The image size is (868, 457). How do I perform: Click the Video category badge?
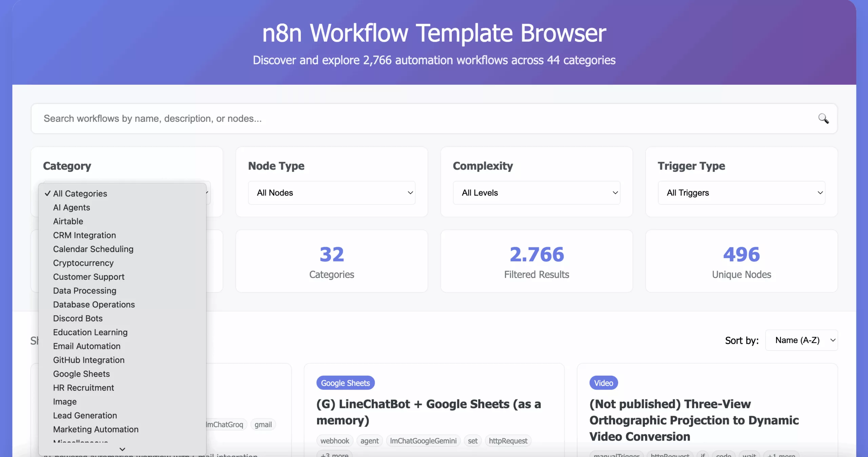click(x=604, y=383)
